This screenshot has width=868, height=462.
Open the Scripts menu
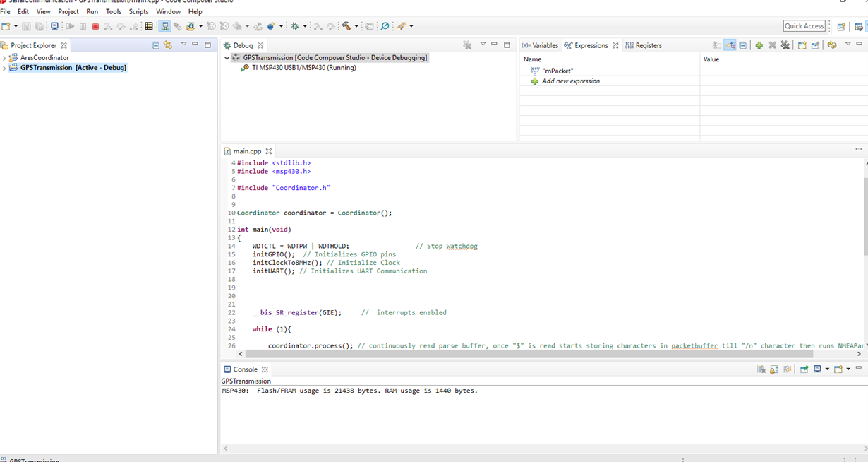(x=138, y=11)
